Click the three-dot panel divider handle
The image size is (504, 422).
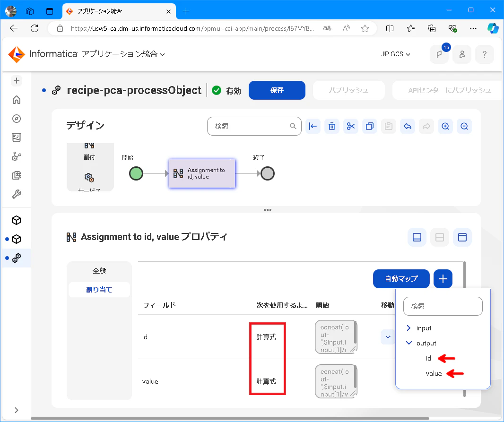268,210
